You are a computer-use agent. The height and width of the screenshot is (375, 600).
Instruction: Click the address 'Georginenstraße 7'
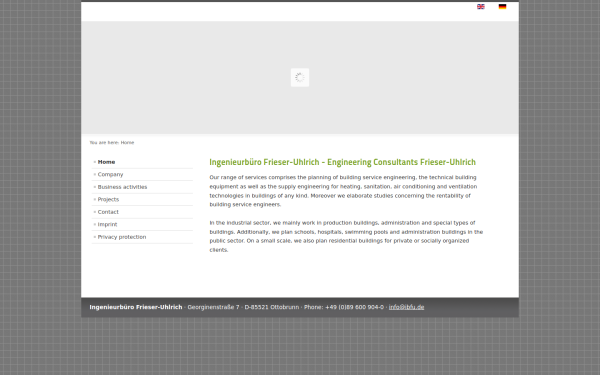coord(214,307)
